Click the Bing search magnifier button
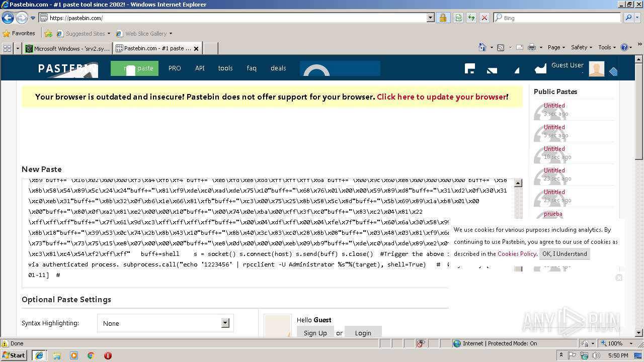Image resolution: width=644 pixels, height=362 pixels. 628,18
